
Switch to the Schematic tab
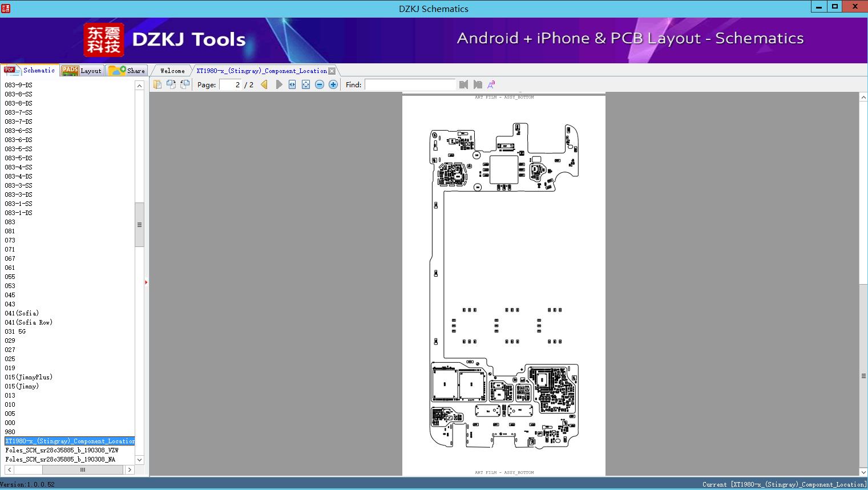pos(30,70)
